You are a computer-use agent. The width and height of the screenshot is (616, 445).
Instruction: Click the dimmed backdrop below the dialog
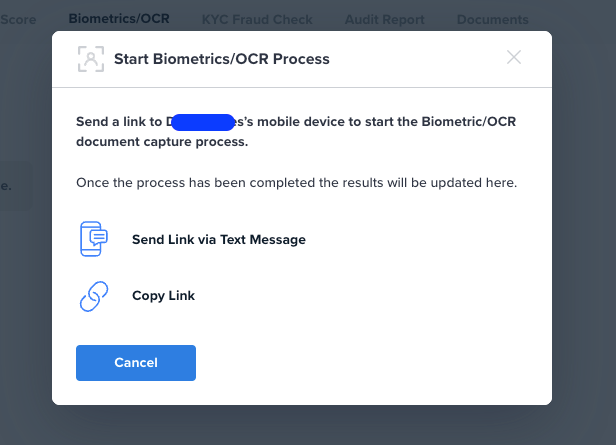[x=300, y=425]
